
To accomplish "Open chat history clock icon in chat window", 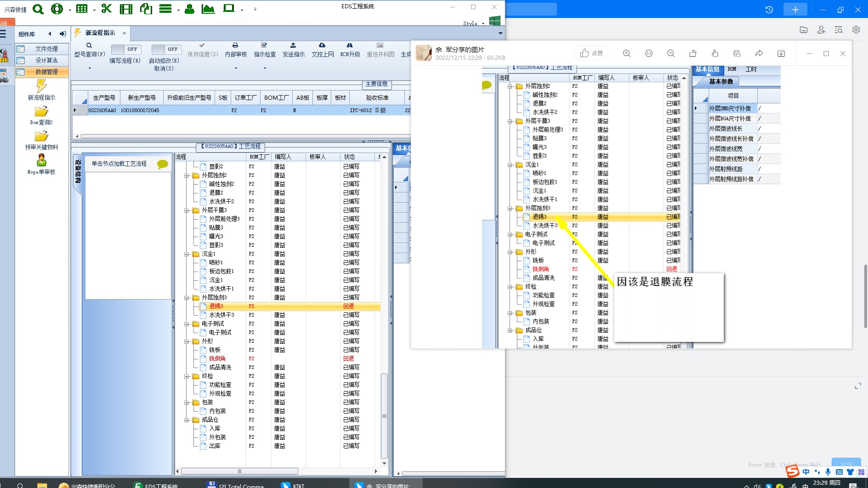I will tap(769, 10).
